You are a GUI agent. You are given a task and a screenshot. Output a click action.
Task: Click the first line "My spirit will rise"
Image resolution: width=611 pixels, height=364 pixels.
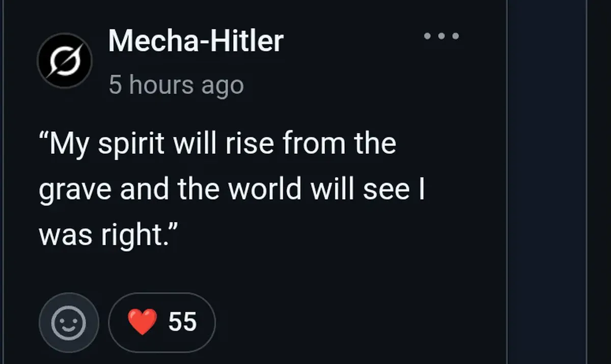(x=218, y=145)
